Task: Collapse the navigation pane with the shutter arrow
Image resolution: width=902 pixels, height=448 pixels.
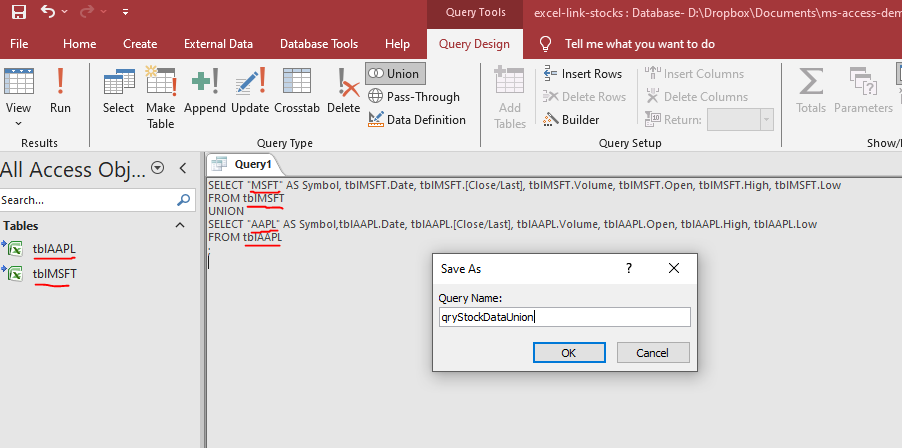Action: [183, 168]
